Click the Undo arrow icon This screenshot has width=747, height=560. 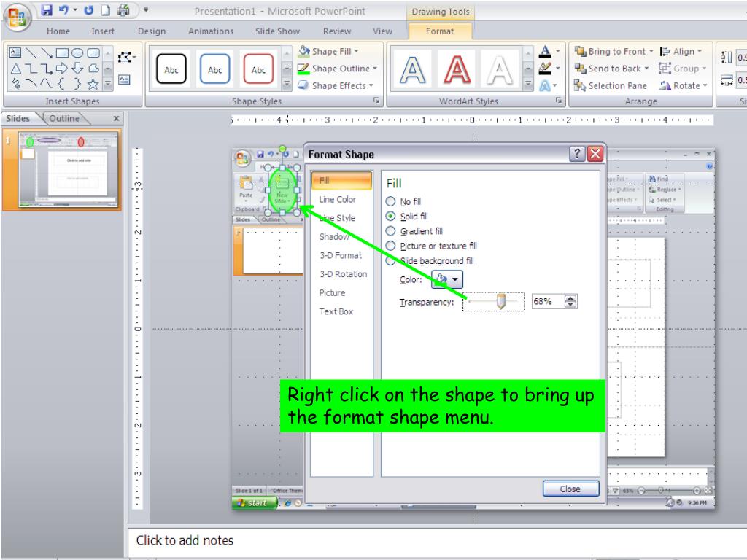[63, 10]
